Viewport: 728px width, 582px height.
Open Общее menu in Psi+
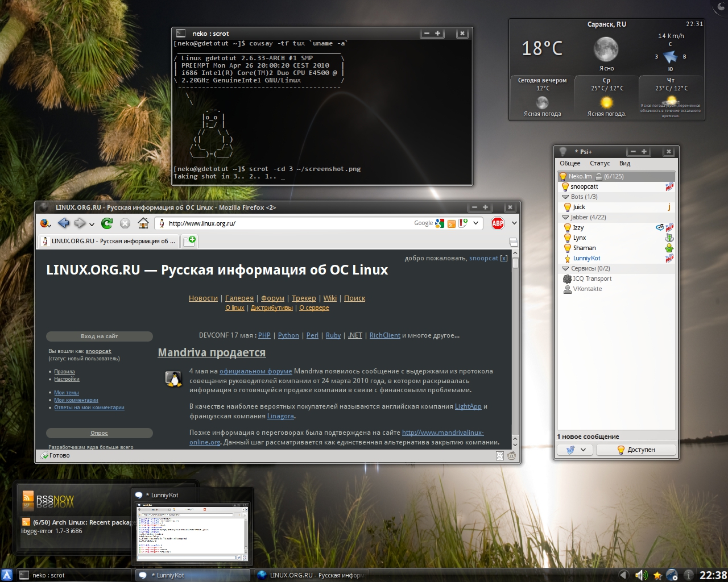point(570,163)
